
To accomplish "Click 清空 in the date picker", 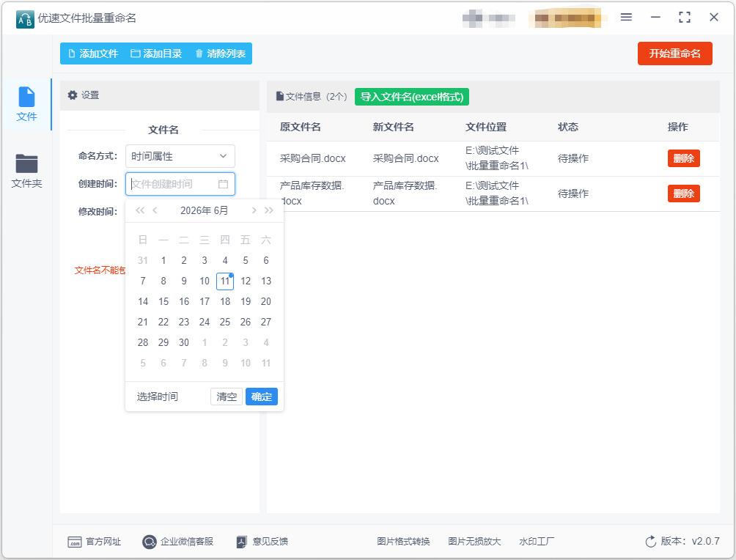I will click(227, 397).
